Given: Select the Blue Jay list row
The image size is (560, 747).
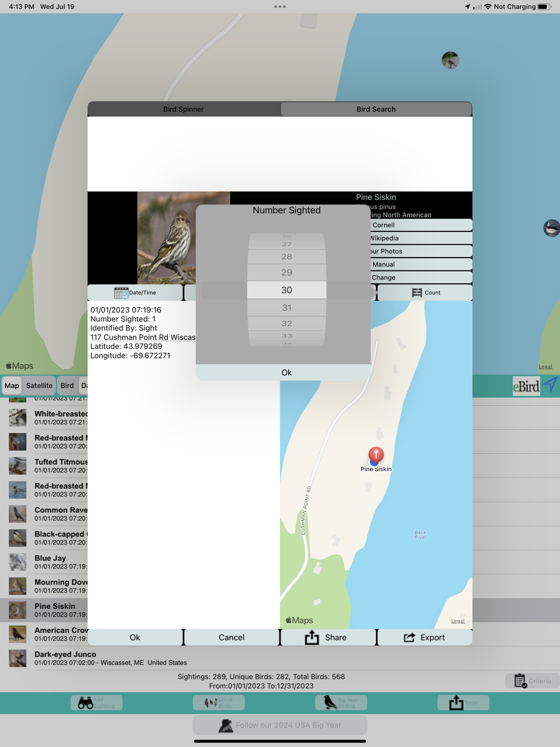Looking at the screenshot, I should [x=44, y=562].
